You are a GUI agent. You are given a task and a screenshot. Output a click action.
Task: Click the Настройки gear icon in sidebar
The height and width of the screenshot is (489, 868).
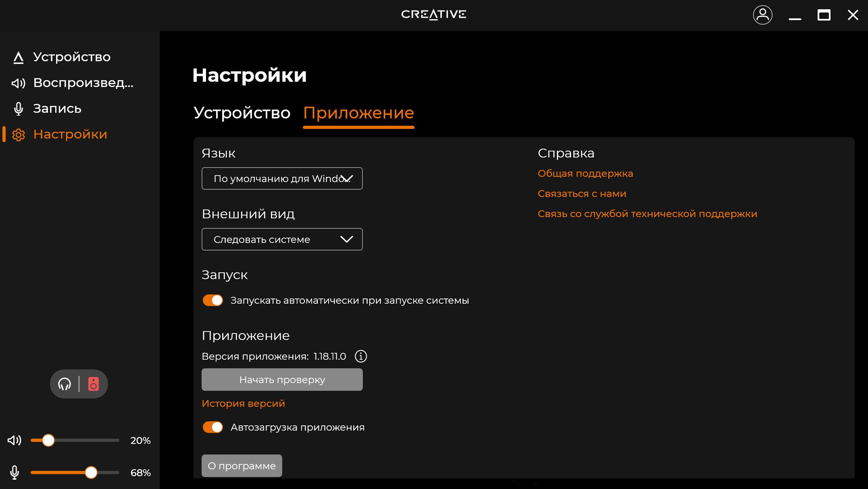pyautogui.click(x=19, y=135)
